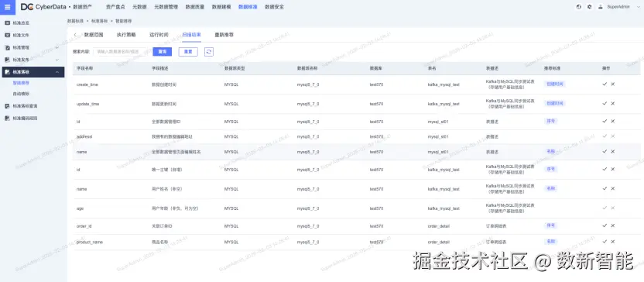Collapse the 标准落标 sidebar chevron
Screen dimensions: 644x282
coord(57,72)
